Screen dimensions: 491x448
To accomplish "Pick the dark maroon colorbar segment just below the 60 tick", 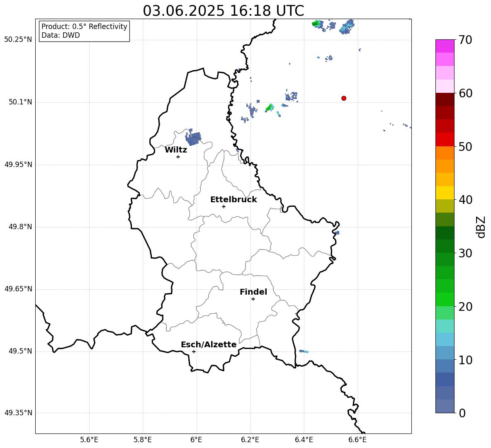I will click(x=445, y=99).
